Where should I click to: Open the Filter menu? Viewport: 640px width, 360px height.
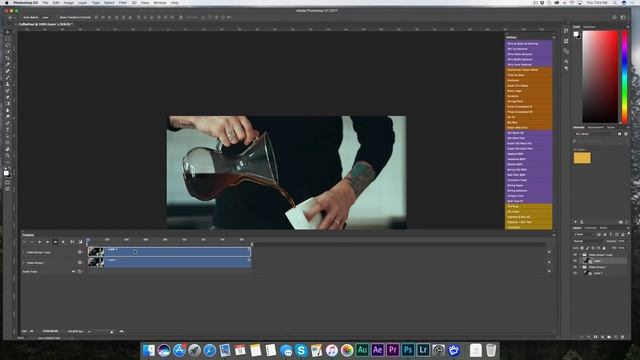pos(122,3)
